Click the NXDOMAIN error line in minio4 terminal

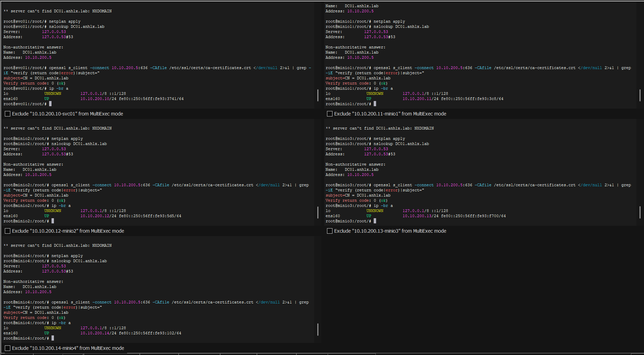57,246
